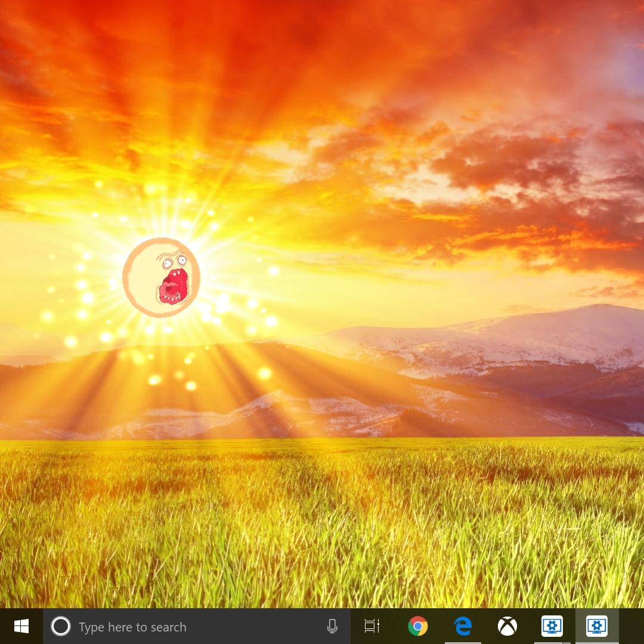Open Task View from the taskbar
This screenshot has width=644, height=644.
[372, 626]
